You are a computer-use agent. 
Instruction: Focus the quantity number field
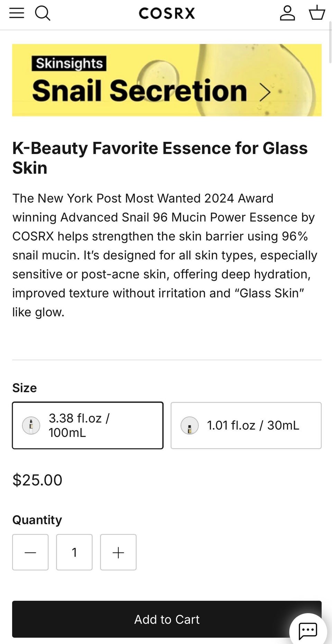click(x=74, y=552)
